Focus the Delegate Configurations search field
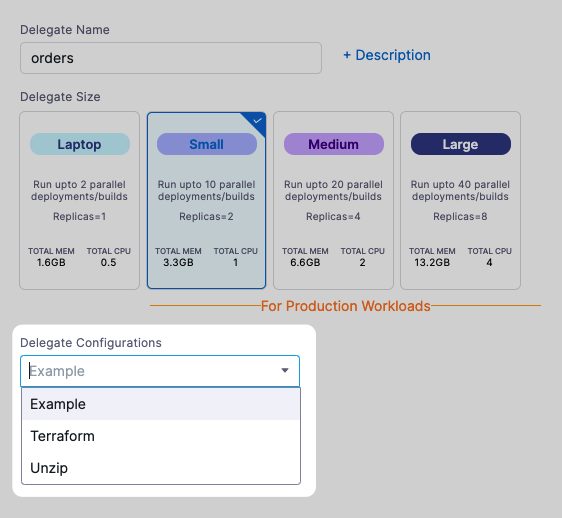The image size is (562, 518). 160,371
